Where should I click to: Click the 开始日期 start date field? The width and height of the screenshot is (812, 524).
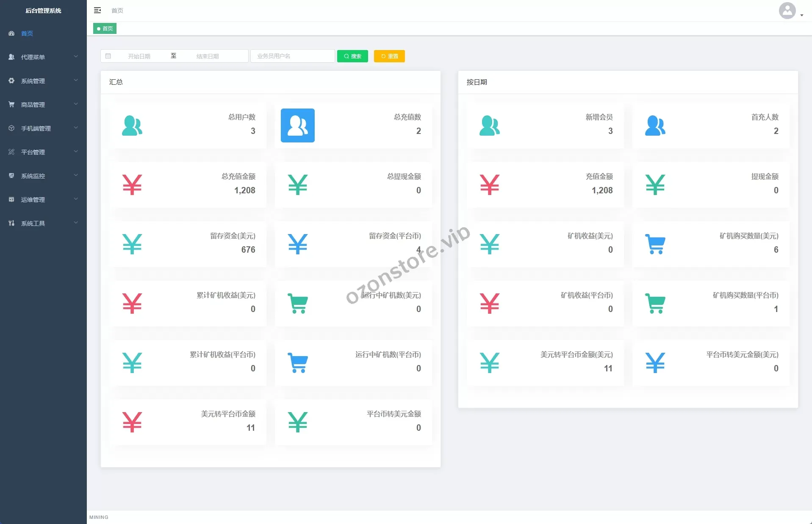(139, 56)
